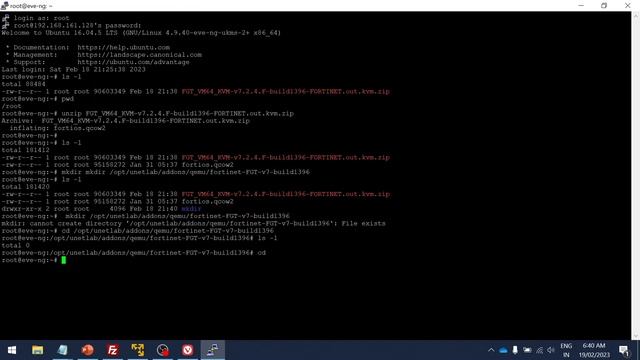Click the 'total 0' output line
640x360 pixels.
[x=16, y=246]
